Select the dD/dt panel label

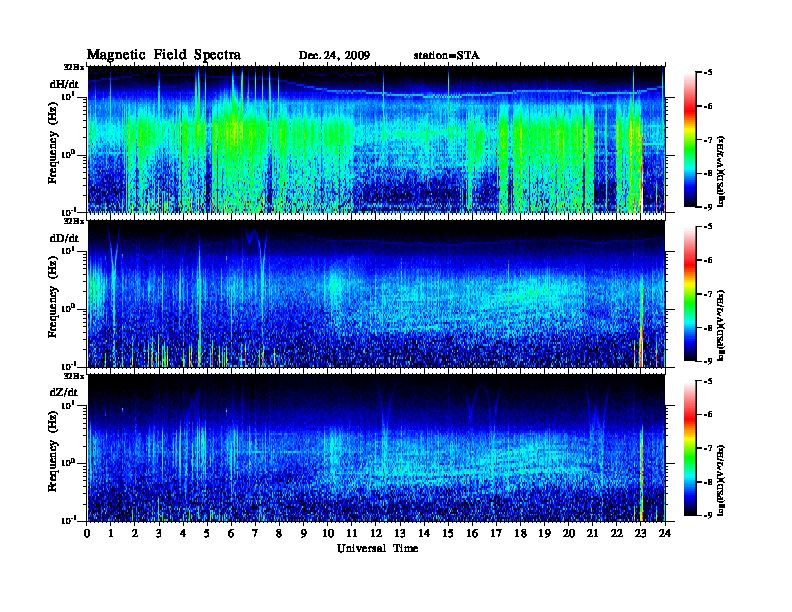point(64,238)
